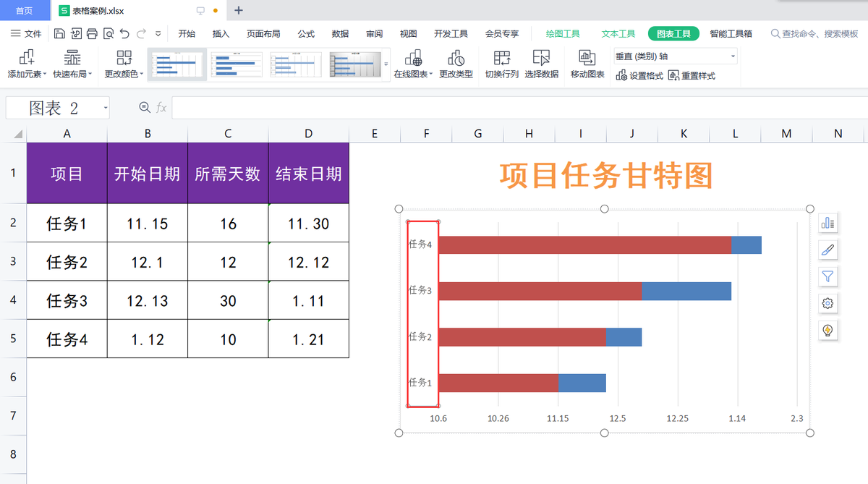Image resolution: width=868 pixels, height=484 pixels.
Task: Click chart elements quick button
Action: tap(828, 223)
